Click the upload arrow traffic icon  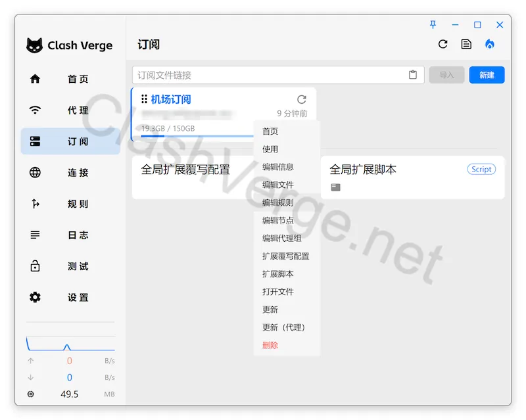coord(30,361)
